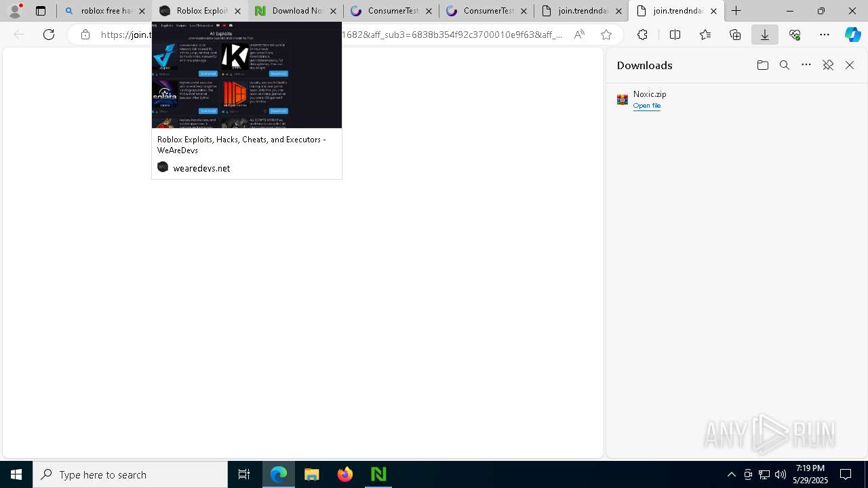Image resolution: width=868 pixels, height=488 pixels.
Task: Open the Read aloud icon
Action: click(x=579, y=35)
